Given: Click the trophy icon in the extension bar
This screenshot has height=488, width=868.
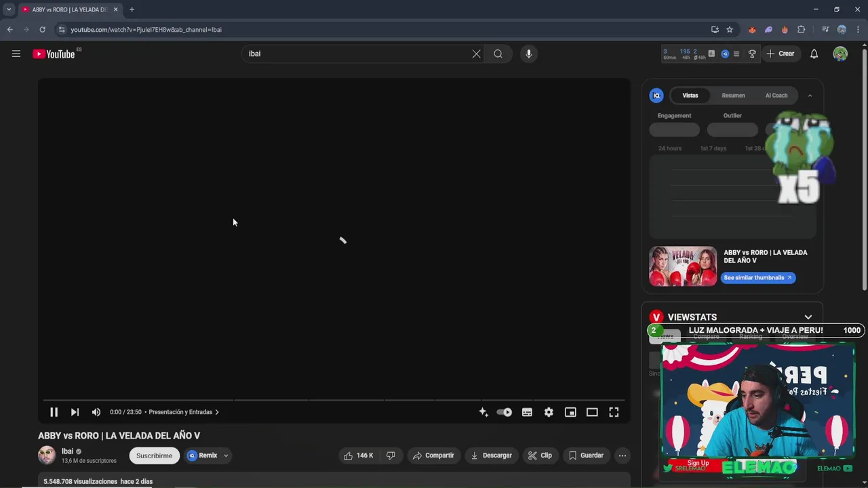Looking at the screenshot, I should pyautogui.click(x=752, y=54).
